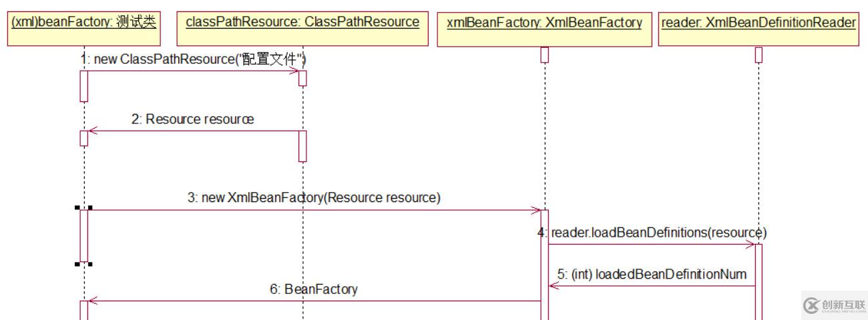868x320 pixels.
Task: Select classPathResource activation bar sending message 2
Action: click(302, 145)
